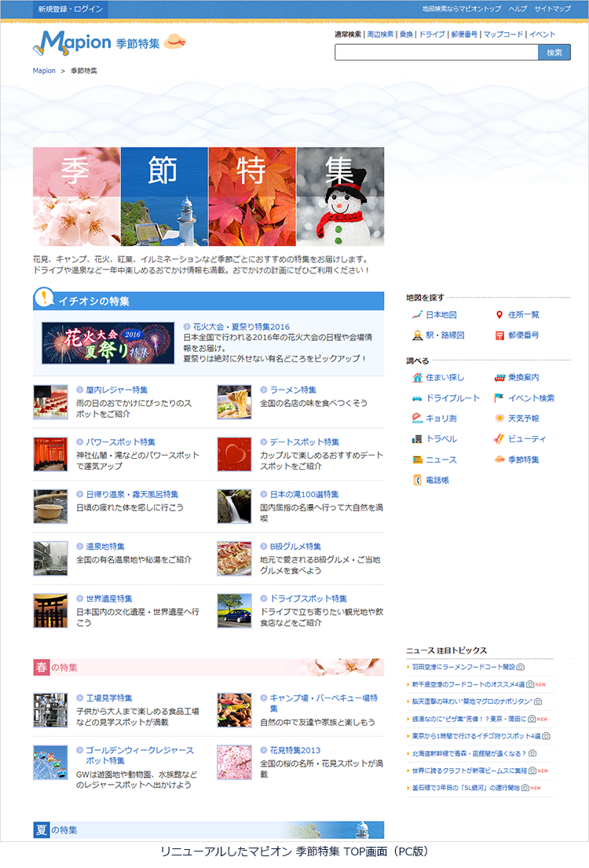
Task: Open 世界遺産特集 link
Action: pyautogui.click(x=109, y=599)
